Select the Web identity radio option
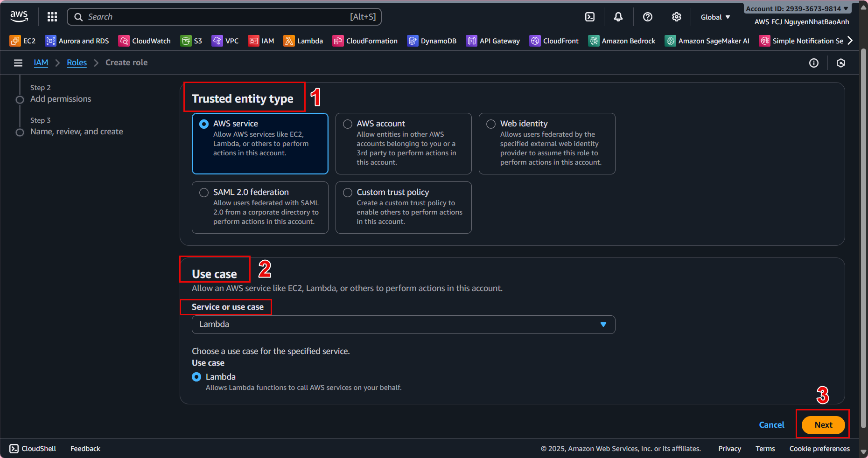Viewport: 868px width, 458px height. [x=491, y=124]
